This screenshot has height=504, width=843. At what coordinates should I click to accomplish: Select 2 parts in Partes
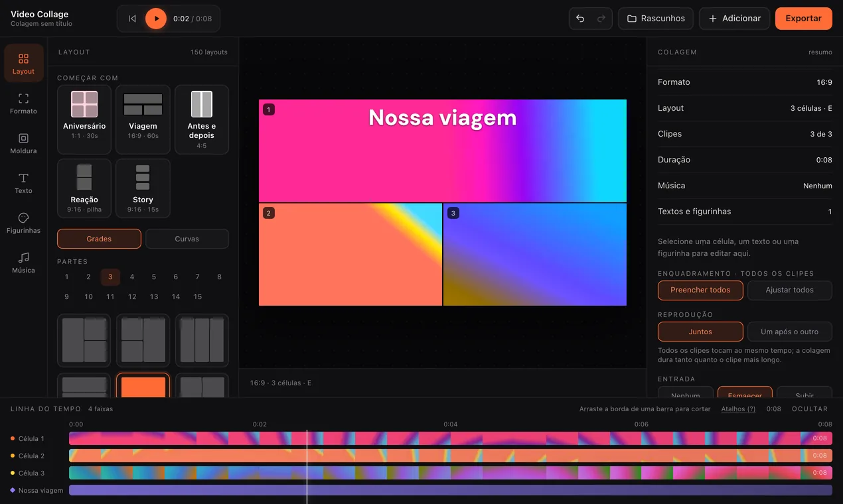coord(88,277)
